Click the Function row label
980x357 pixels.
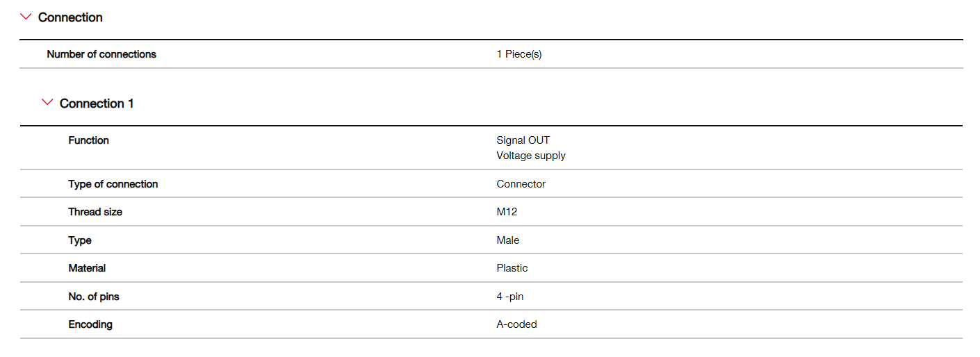point(88,140)
